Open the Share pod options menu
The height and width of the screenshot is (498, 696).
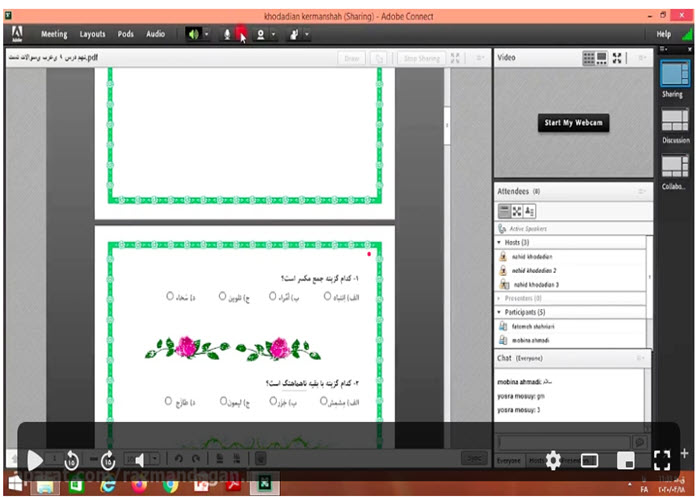coord(480,58)
